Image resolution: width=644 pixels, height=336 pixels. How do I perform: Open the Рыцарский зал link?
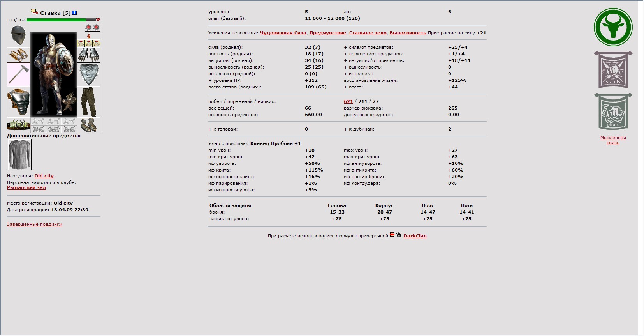(26, 187)
